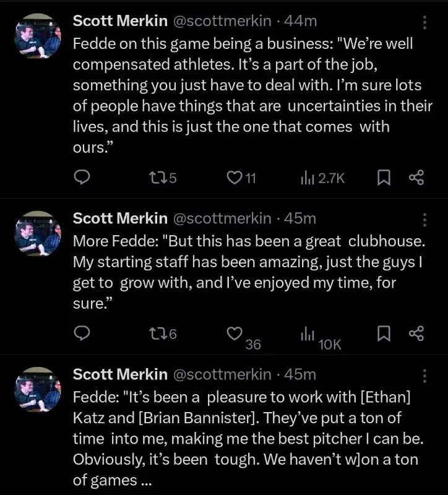Viewport: 448px width, 495px height.
Task: Like the tweet with 11 likes
Action: pyautogui.click(x=235, y=178)
